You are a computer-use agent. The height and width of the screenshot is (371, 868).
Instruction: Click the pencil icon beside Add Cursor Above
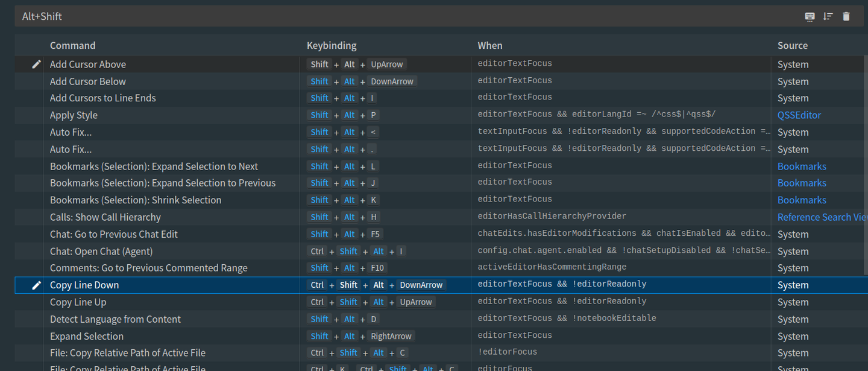pyautogui.click(x=36, y=64)
